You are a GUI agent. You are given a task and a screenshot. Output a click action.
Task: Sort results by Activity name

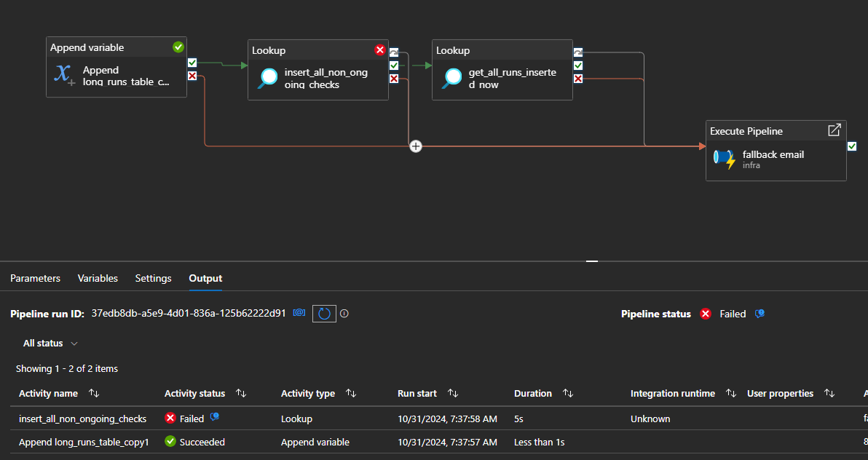[95, 393]
